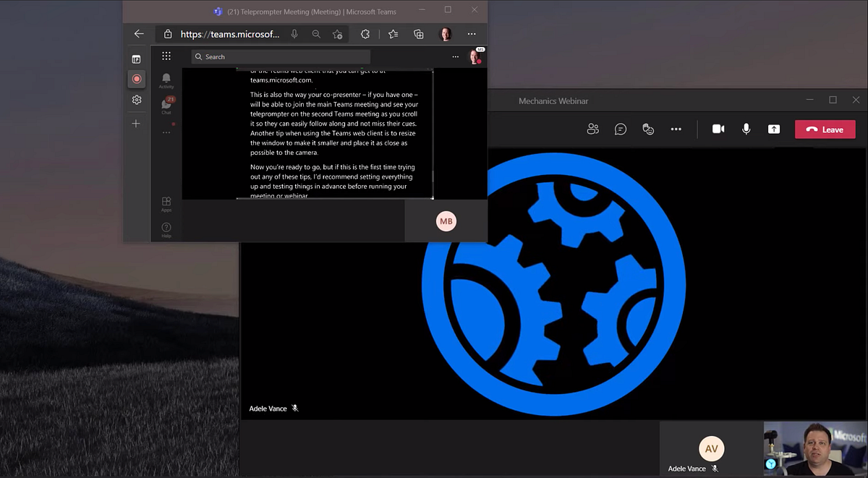Open Edge Collections from the browser toolbar
The height and width of the screenshot is (478, 868).
(x=419, y=33)
